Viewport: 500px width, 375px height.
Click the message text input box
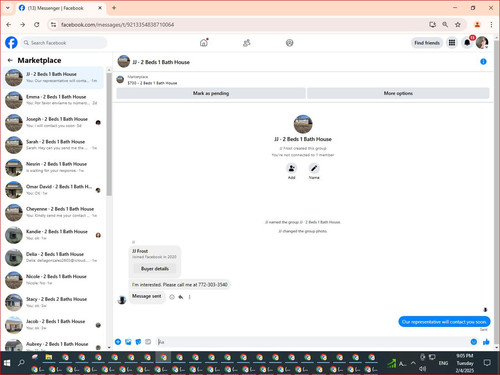click(312, 342)
